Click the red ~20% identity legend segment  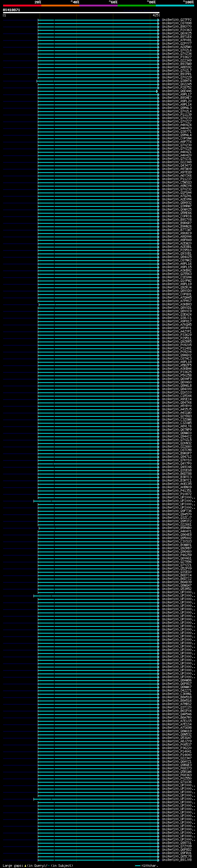tap(22, 6)
